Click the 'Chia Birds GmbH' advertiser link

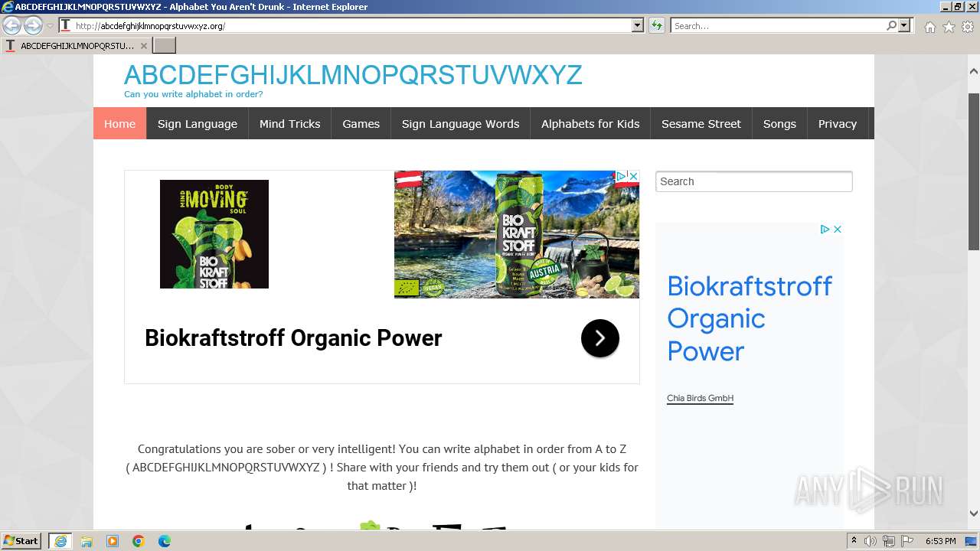pyautogui.click(x=700, y=398)
